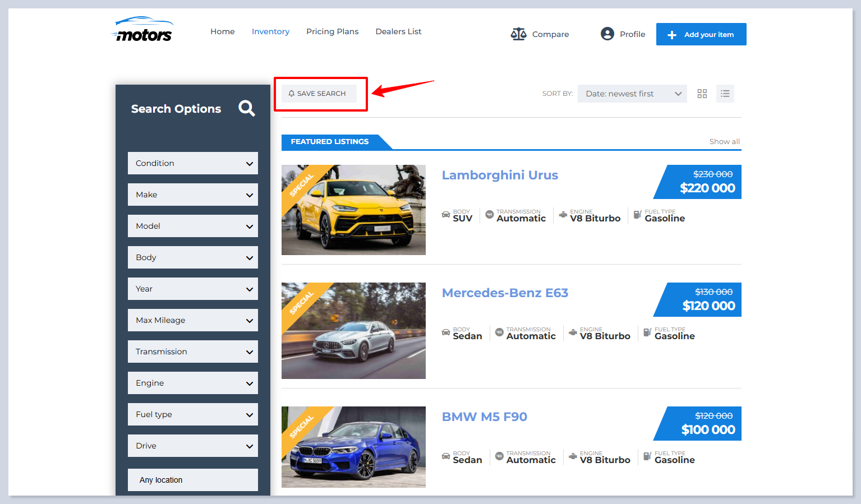Click the Profile avatar icon

pos(607,34)
